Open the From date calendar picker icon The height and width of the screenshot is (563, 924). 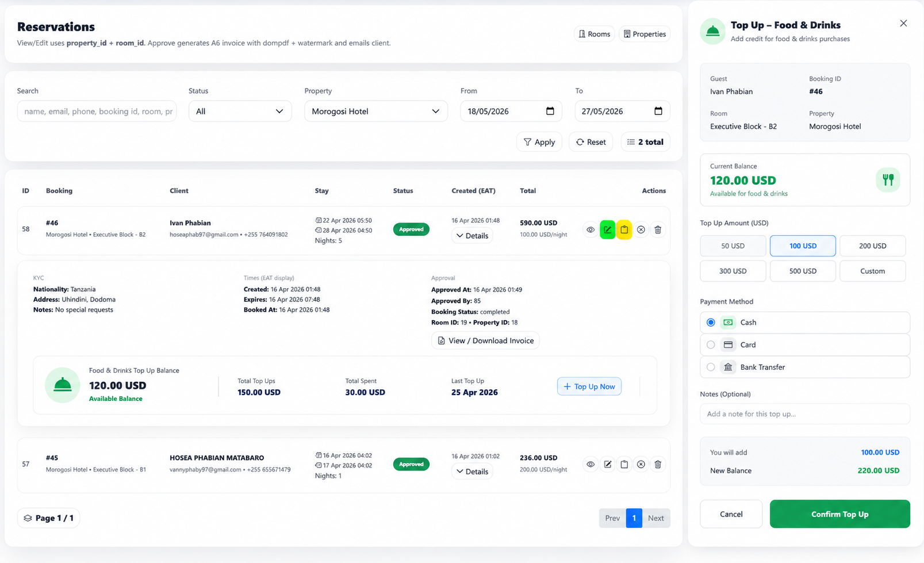click(x=550, y=111)
